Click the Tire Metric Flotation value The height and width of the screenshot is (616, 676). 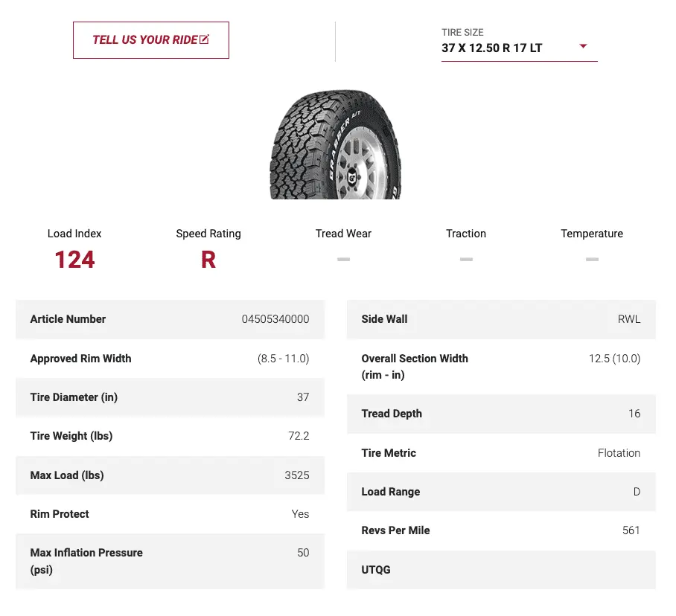tap(619, 452)
